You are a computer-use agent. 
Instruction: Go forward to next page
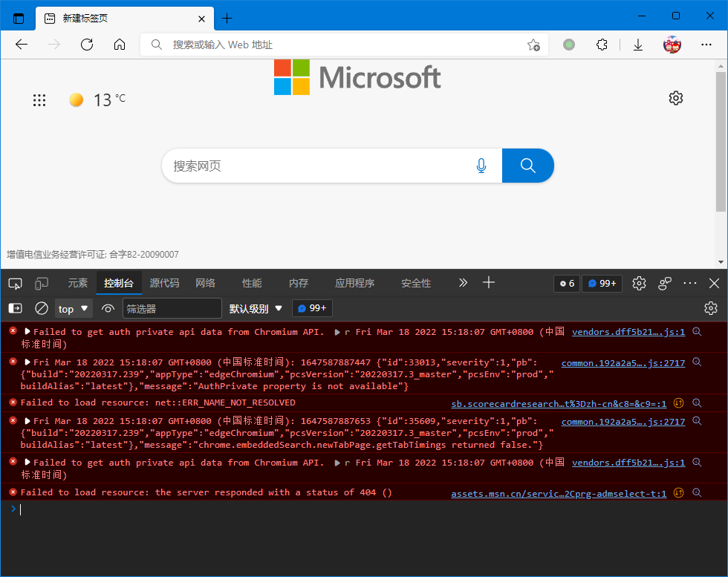54,45
